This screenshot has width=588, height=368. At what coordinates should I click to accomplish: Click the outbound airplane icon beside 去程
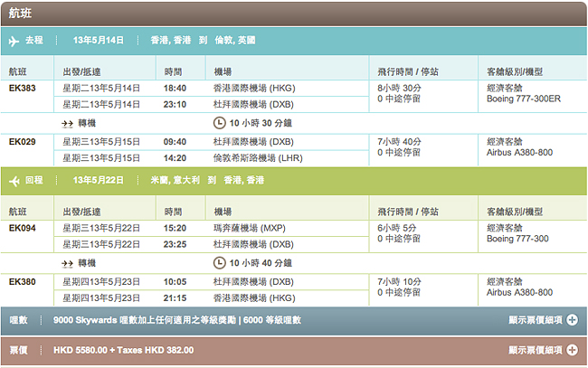pos(14,41)
